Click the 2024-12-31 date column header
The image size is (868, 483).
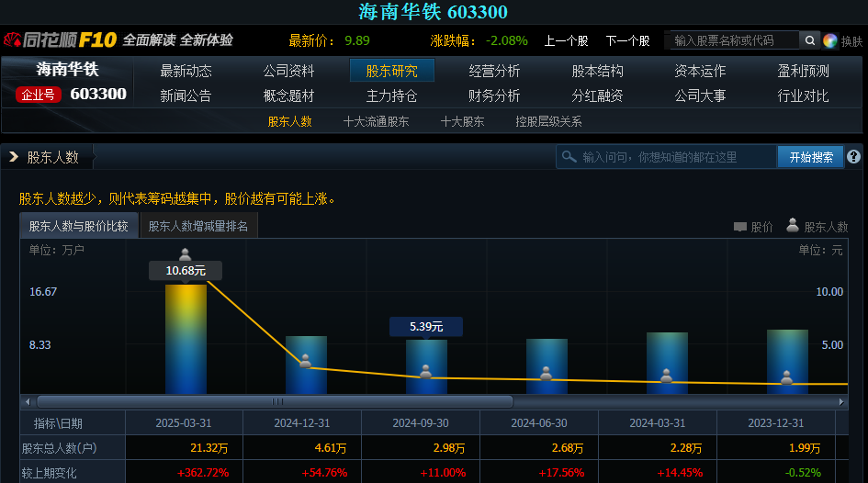[x=302, y=423]
